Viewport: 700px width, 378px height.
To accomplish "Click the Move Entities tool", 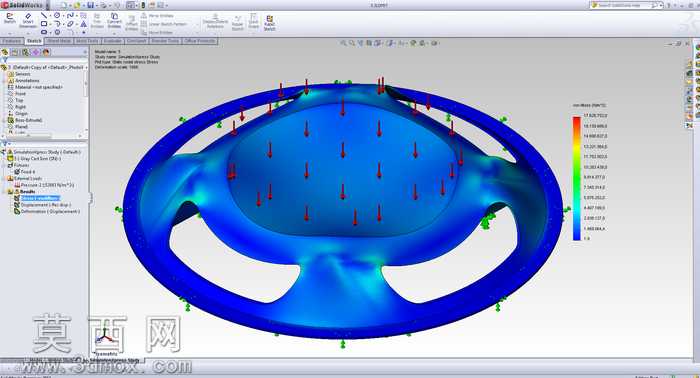I will coord(157,33).
